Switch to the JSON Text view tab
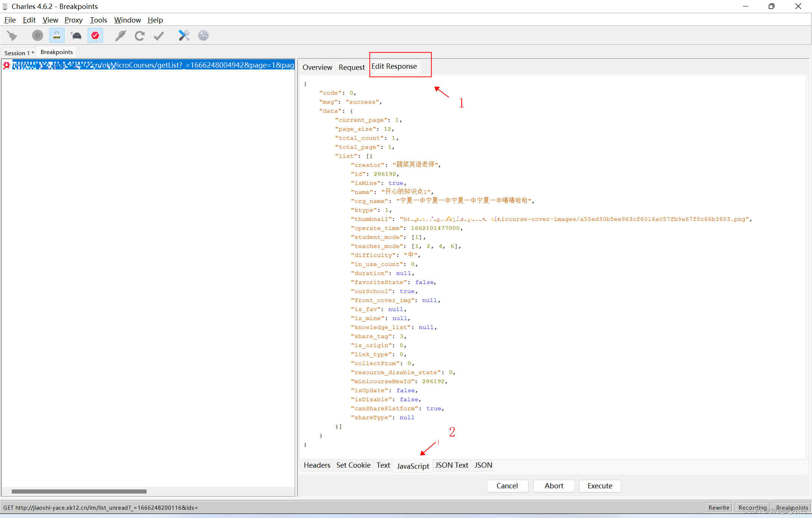 [x=451, y=465]
